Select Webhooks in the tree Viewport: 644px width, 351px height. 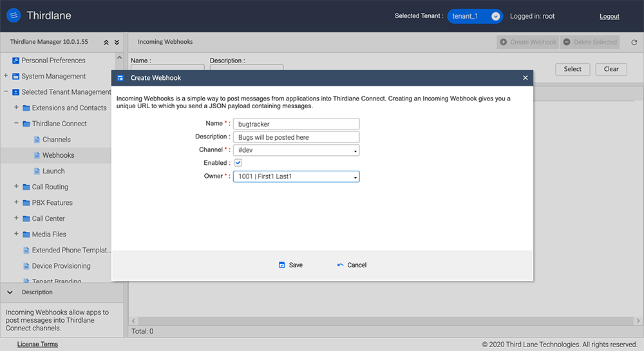pyautogui.click(x=59, y=155)
